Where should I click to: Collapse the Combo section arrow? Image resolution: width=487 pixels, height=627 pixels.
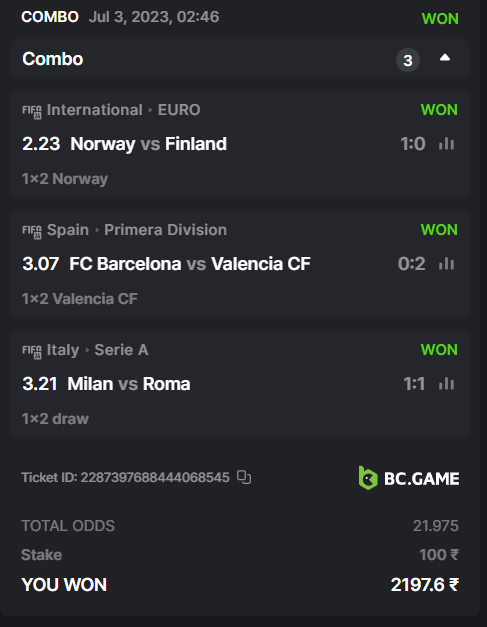[445, 58]
